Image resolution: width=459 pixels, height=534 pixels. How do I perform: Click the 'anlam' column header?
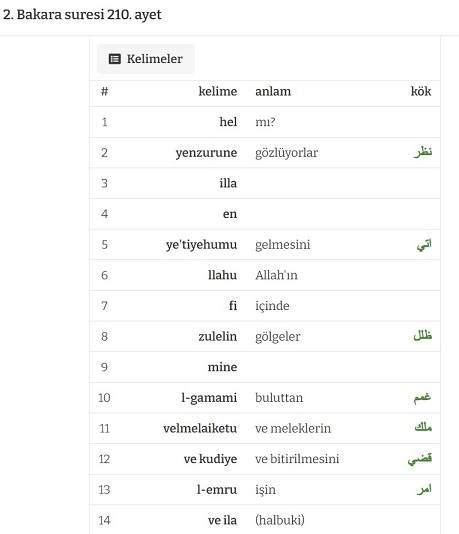click(x=273, y=91)
